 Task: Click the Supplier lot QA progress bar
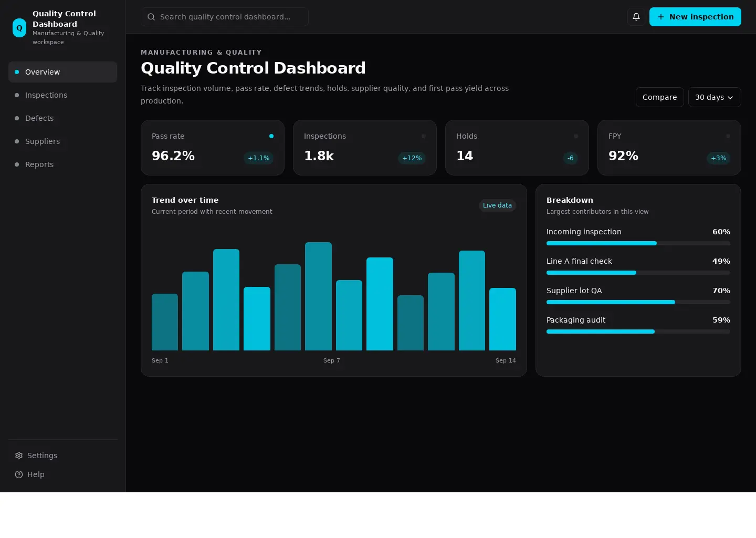coord(638,302)
